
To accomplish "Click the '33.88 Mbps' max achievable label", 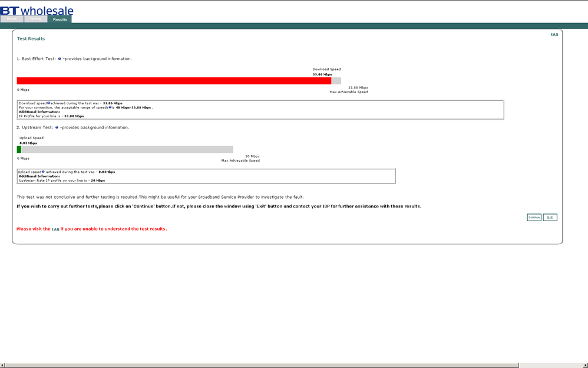I will point(358,87).
